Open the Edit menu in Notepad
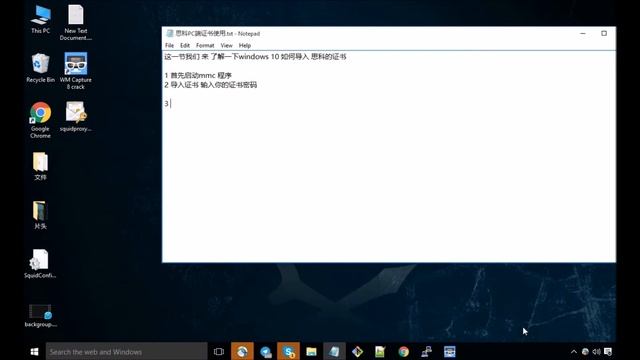 [185, 45]
